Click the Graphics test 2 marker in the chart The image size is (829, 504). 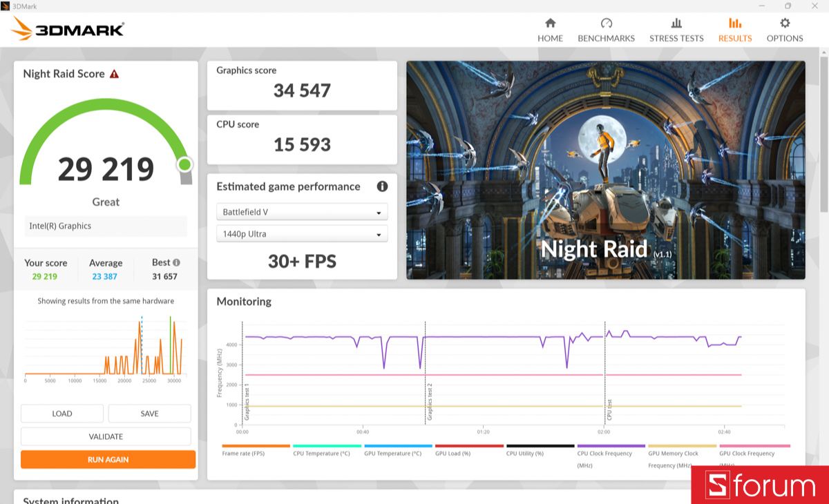[429, 401]
